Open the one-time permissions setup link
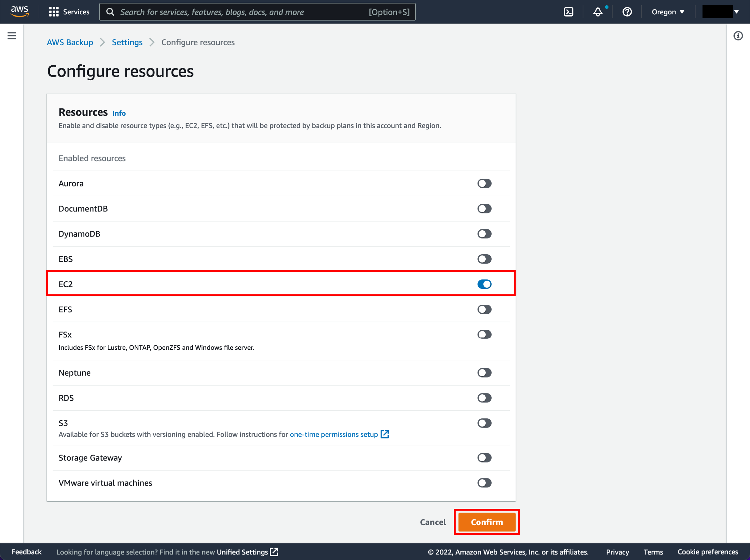Viewport: 750px width, 560px height. click(x=334, y=434)
